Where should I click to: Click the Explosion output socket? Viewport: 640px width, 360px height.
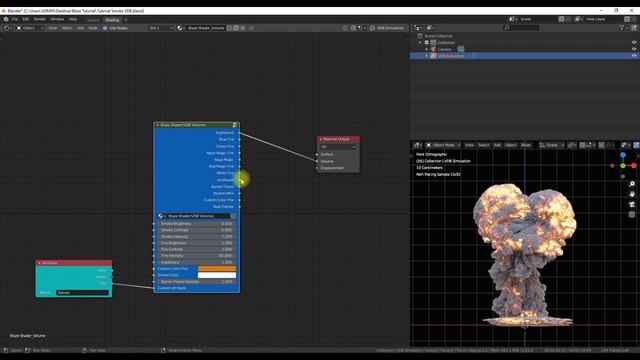click(240, 133)
